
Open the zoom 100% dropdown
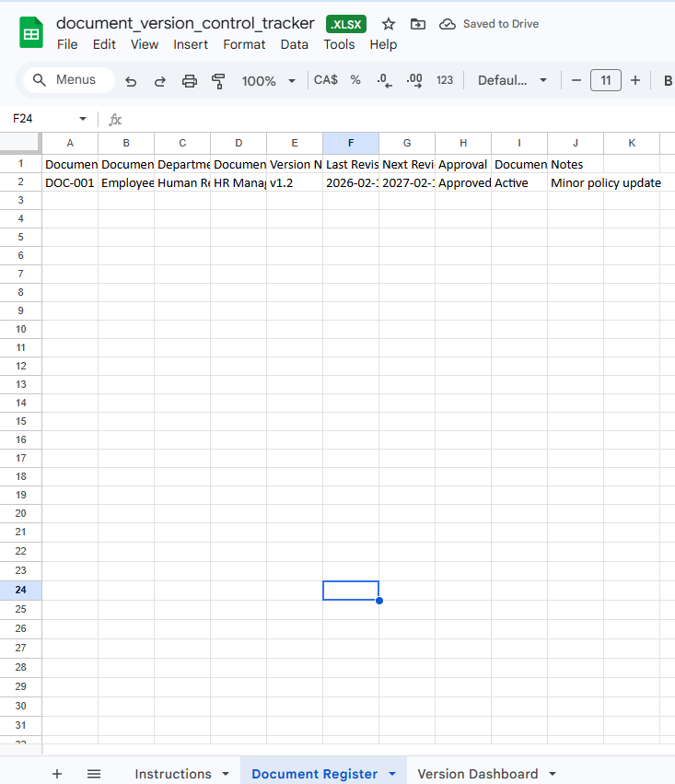coord(268,81)
